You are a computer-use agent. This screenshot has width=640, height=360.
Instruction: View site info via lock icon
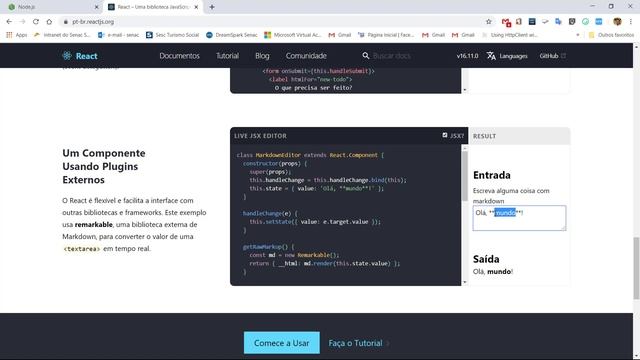[x=66, y=22]
